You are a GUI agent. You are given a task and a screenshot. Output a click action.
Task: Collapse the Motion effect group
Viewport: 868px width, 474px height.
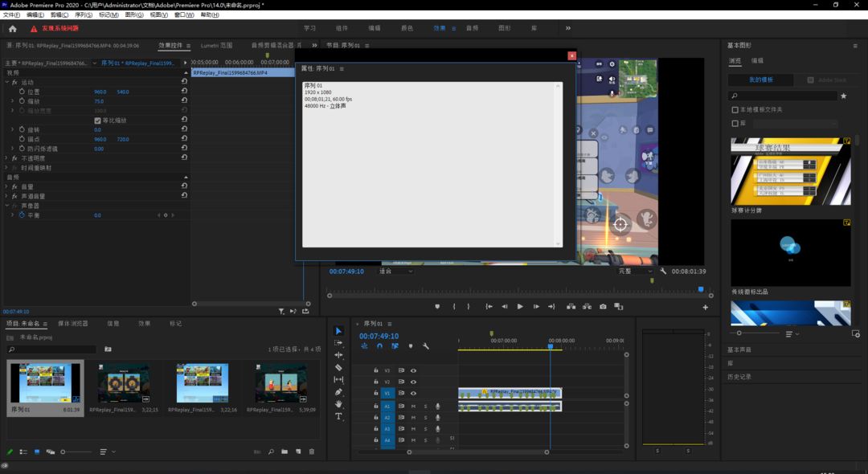pos(7,82)
